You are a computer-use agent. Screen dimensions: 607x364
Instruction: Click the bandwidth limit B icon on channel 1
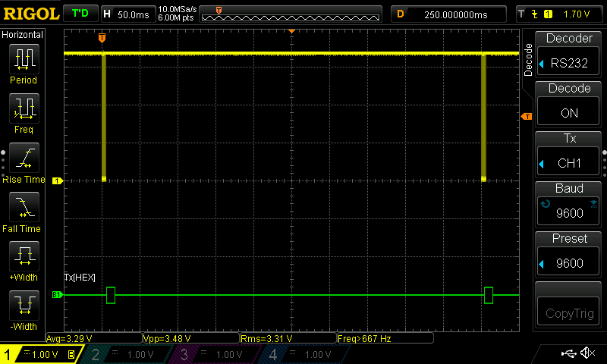71,354
